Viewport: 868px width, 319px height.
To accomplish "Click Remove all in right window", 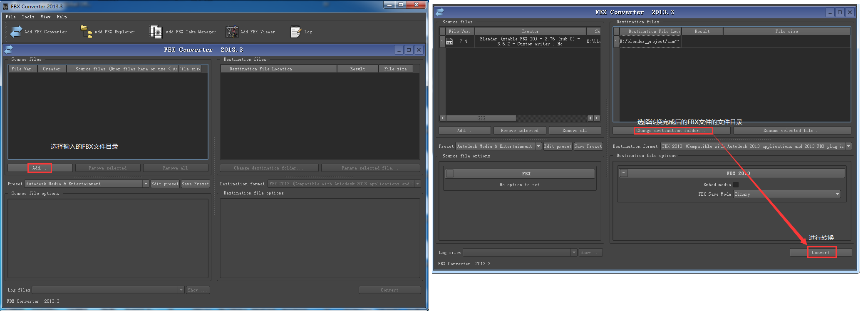I will tap(575, 130).
